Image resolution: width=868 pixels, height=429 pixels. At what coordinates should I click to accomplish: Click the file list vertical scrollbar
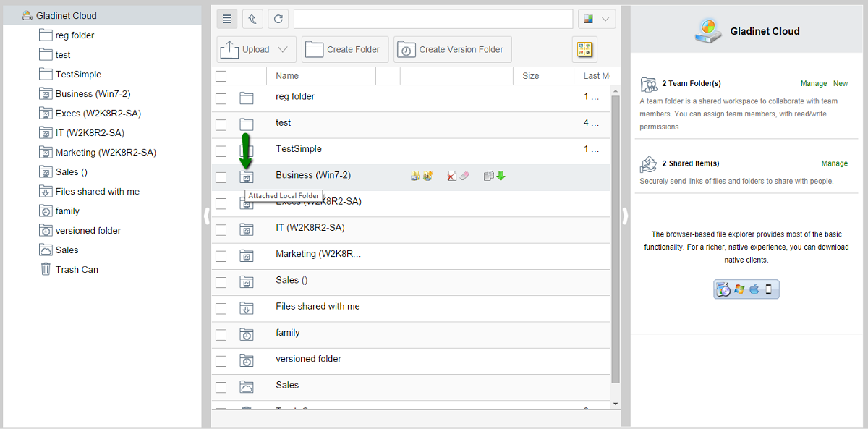pyautogui.click(x=616, y=239)
